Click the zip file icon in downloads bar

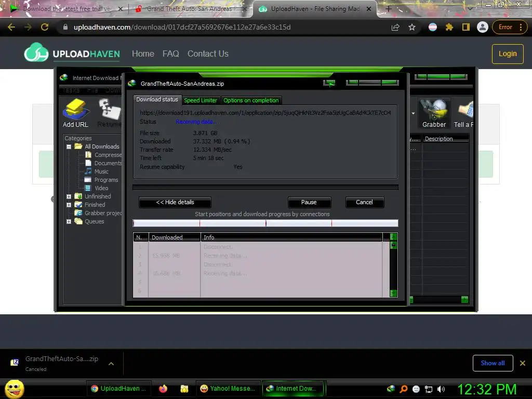point(14,362)
